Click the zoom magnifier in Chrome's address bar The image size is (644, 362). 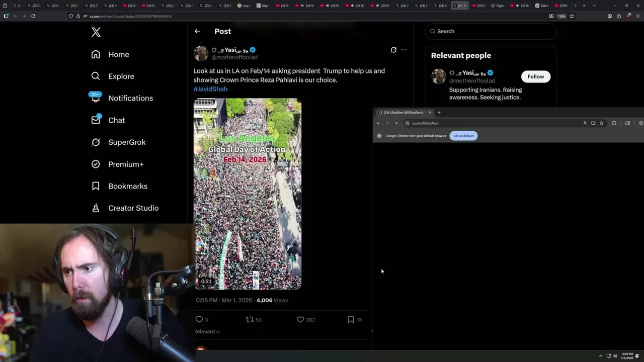(x=585, y=123)
